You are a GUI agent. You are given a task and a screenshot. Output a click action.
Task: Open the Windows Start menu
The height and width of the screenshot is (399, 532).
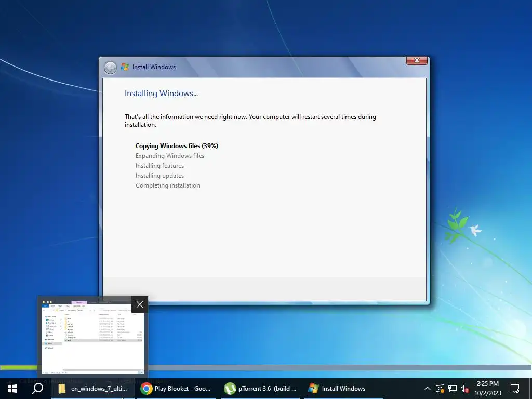(12, 389)
